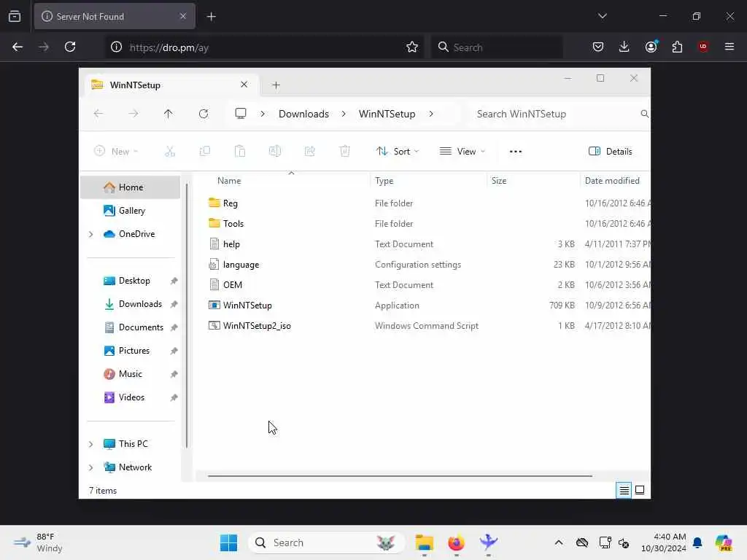Sort by the Name column header
Image resolution: width=747 pixels, height=560 pixels.
pos(228,181)
